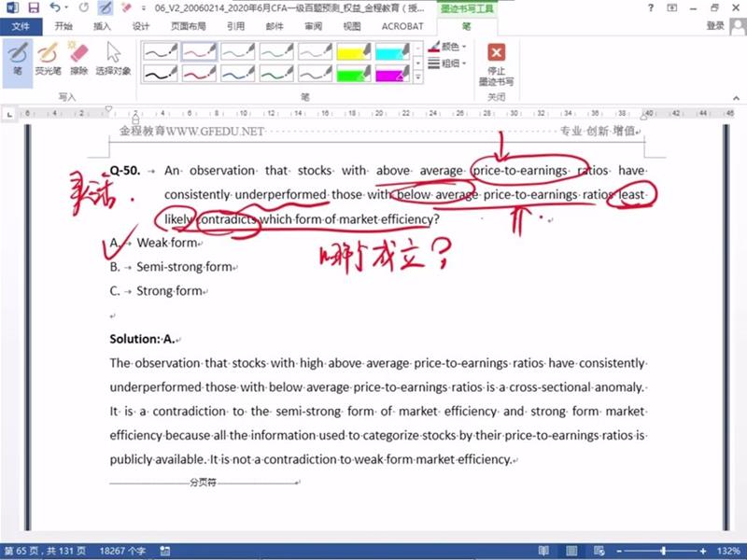
Task: Select the Eraser (擦除) tool
Action: click(x=78, y=61)
